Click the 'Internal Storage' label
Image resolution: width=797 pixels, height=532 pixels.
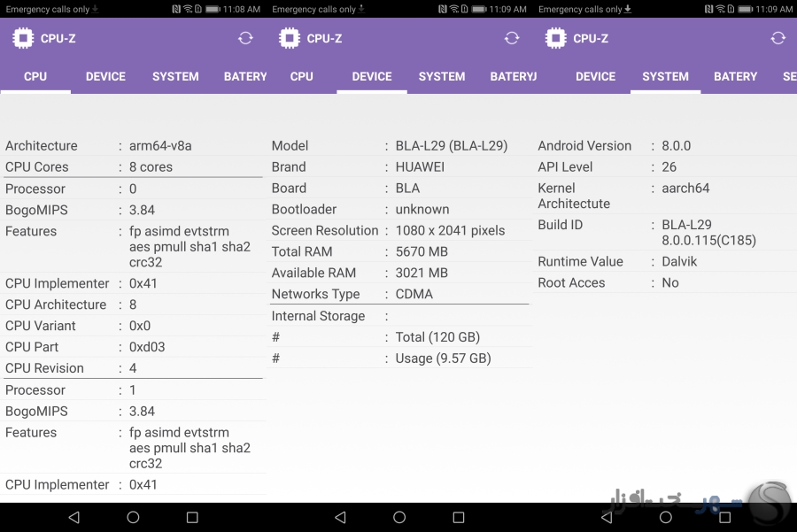coord(318,316)
